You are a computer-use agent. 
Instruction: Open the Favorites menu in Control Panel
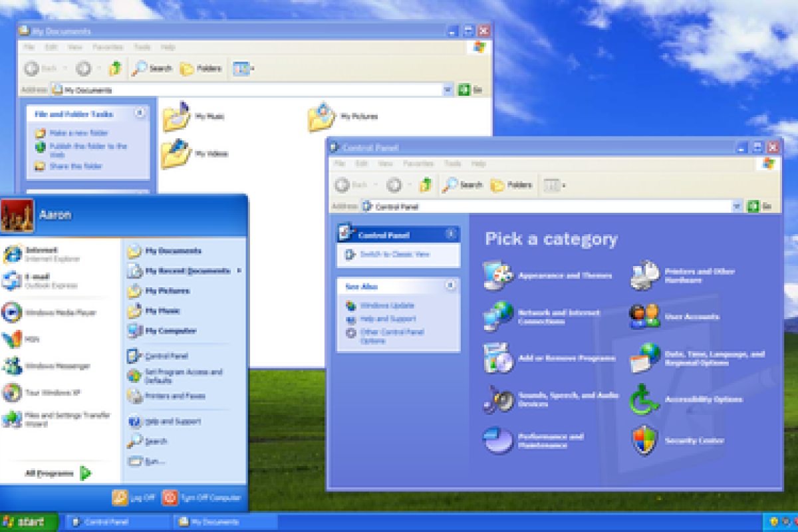418,164
